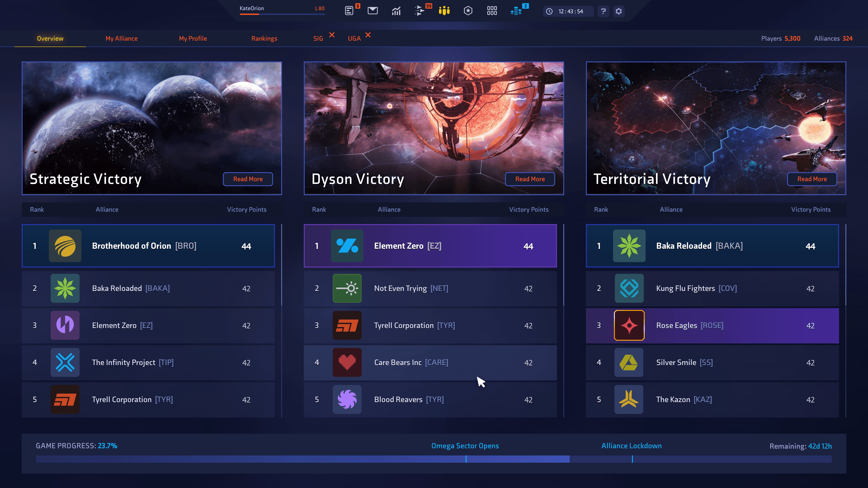Click the Territorial Victory list scrollbar
Image resolution: width=868 pixels, height=488 pixels.
click(845, 265)
